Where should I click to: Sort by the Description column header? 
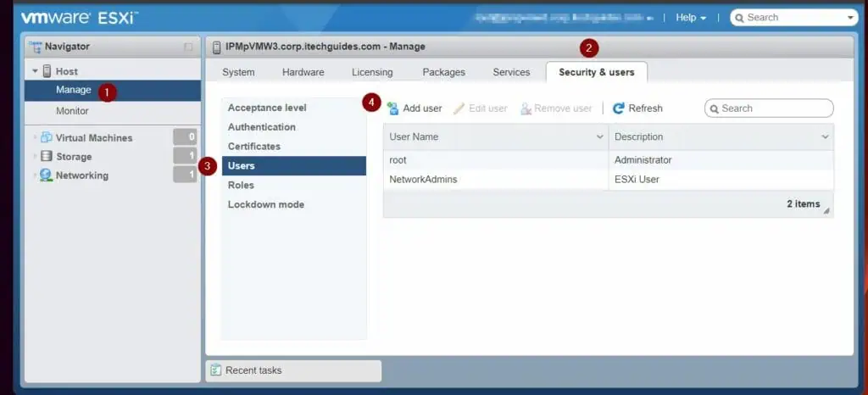click(x=721, y=136)
